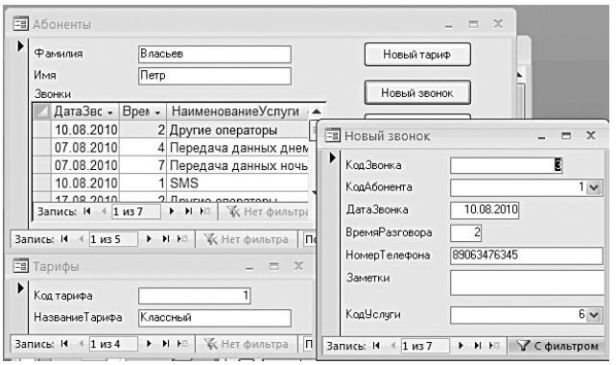Screen dimensions: 616x365
Task: Click Нет фильтра in the Тарифы navigator
Action: (246, 345)
